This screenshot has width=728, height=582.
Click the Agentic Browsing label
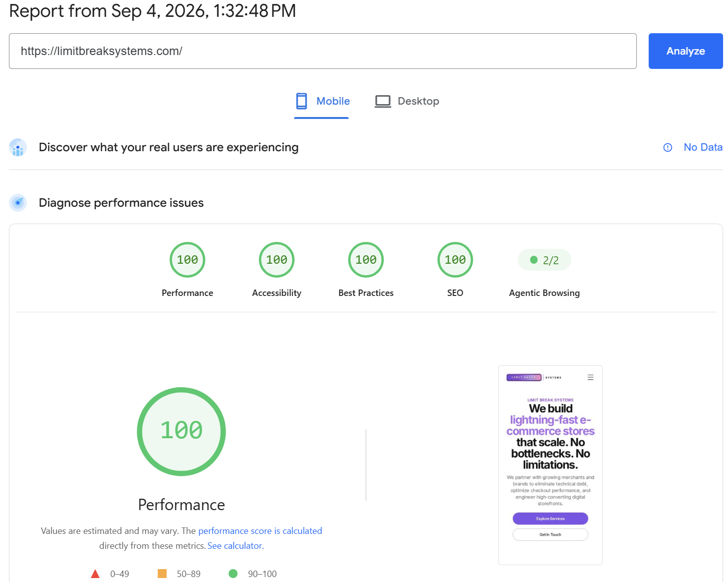(545, 293)
